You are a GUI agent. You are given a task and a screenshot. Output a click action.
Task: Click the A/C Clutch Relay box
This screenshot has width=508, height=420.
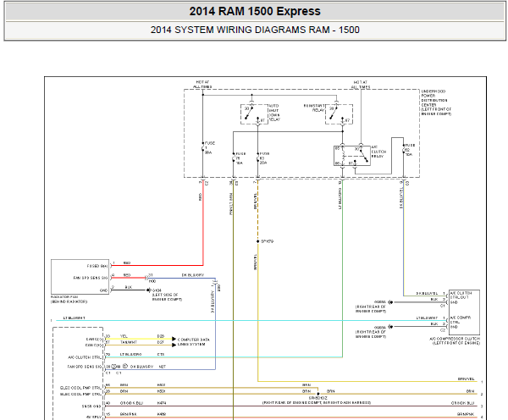point(352,156)
